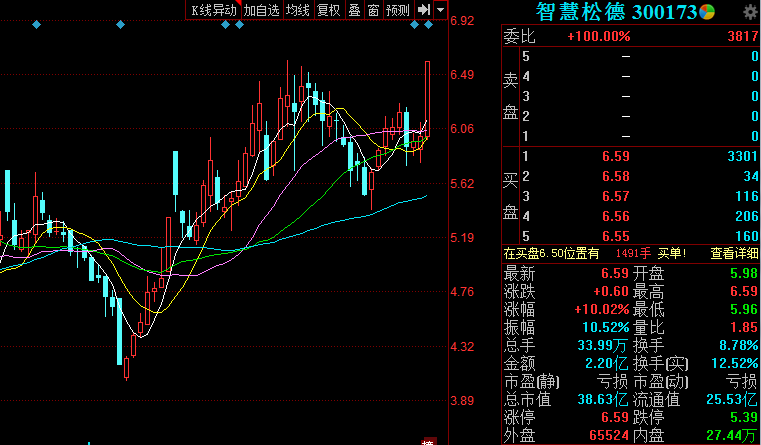
Task: Click the 振幅 value 10.52%
Action: (606, 327)
